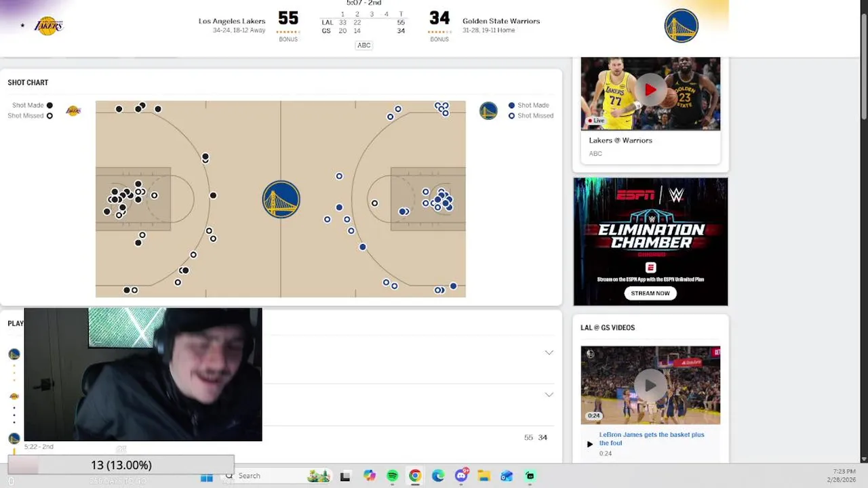This screenshot has height=488, width=868.
Task: Click the Elimination Chamber advertisement banner
Action: (x=650, y=242)
